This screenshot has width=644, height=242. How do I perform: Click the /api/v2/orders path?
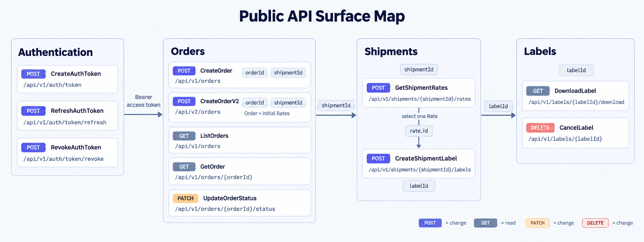pyautogui.click(x=198, y=112)
